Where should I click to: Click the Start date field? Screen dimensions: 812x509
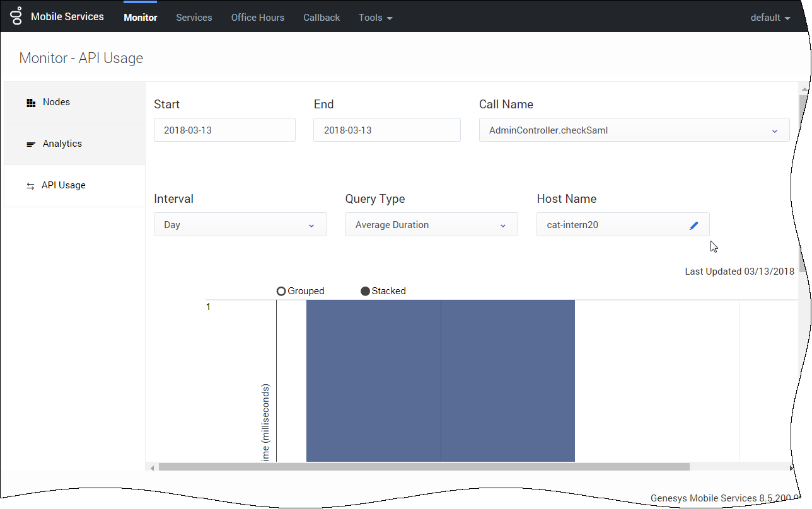tap(224, 130)
